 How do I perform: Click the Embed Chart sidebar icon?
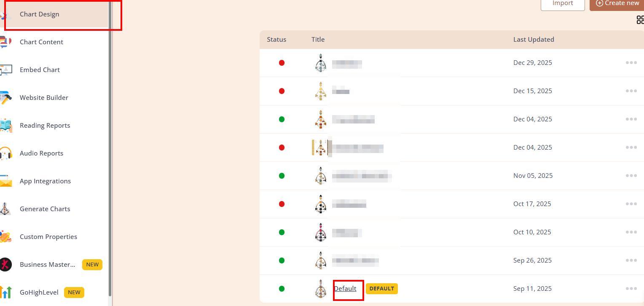[5, 70]
